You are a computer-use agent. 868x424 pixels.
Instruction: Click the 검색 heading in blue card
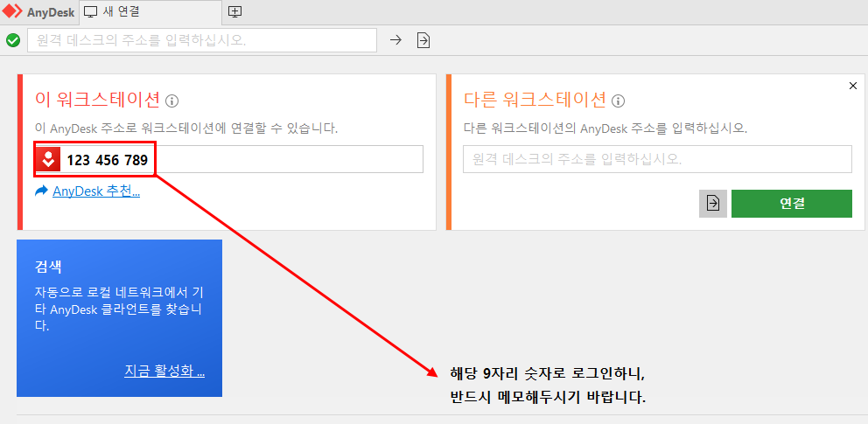pyautogui.click(x=47, y=267)
